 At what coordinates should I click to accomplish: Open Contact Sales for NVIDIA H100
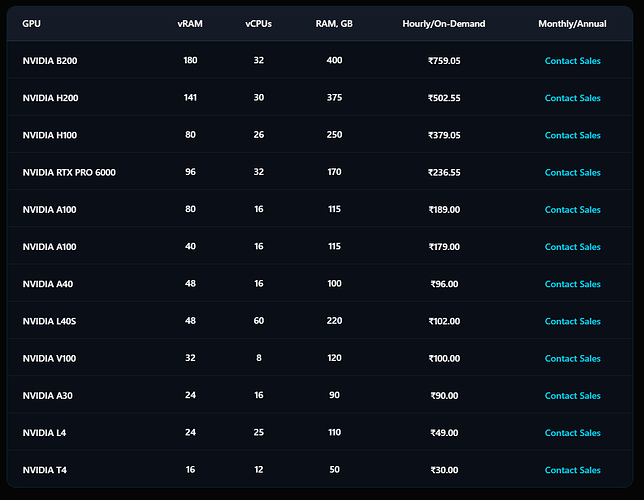click(573, 135)
